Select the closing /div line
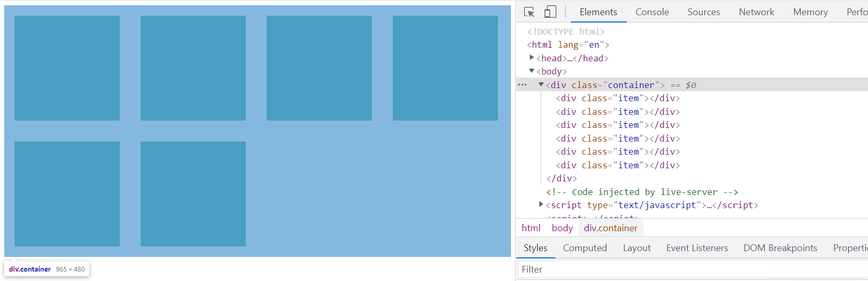The height and width of the screenshot is (281, 868). tap(561, 178)
